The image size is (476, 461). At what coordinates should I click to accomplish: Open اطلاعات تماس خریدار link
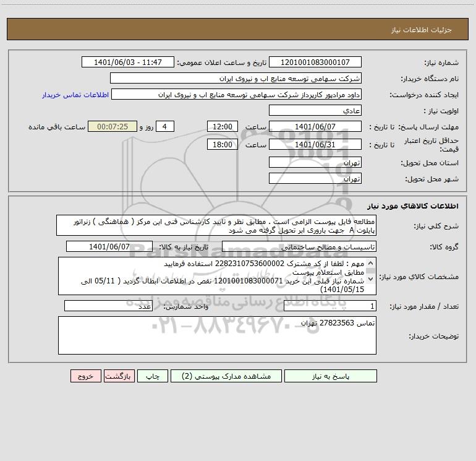coord(75,95)
